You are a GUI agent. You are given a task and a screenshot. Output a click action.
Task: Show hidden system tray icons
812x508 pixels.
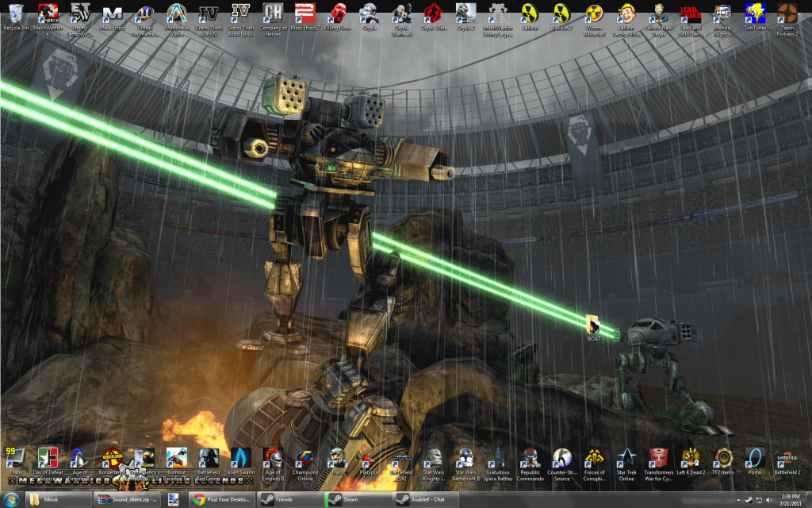click(737, 499)
